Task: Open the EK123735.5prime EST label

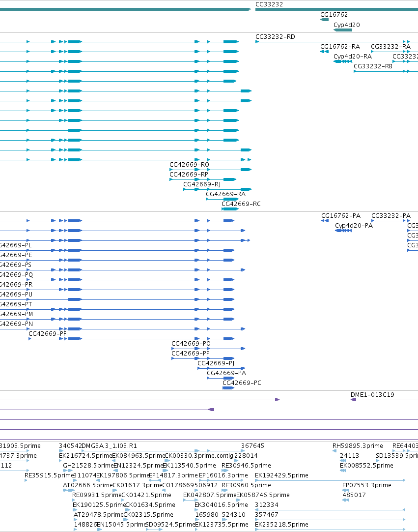Action: (x=222, y=525)
